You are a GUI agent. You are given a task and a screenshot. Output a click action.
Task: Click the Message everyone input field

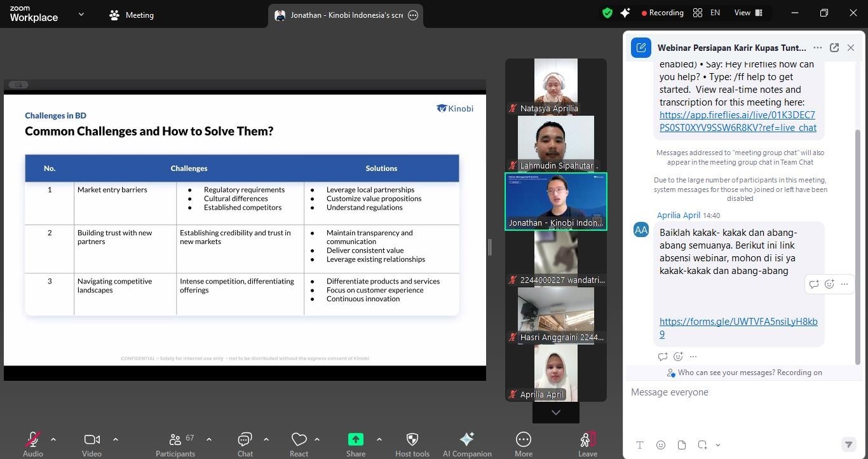click(x=737, y=392)
